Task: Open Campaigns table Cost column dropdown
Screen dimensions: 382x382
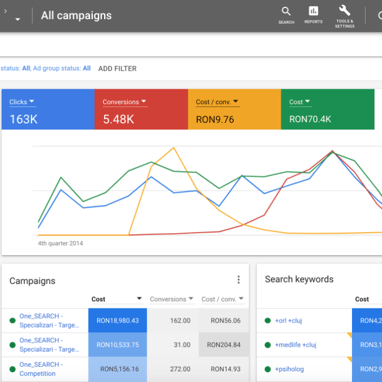Action: point(139,299)
